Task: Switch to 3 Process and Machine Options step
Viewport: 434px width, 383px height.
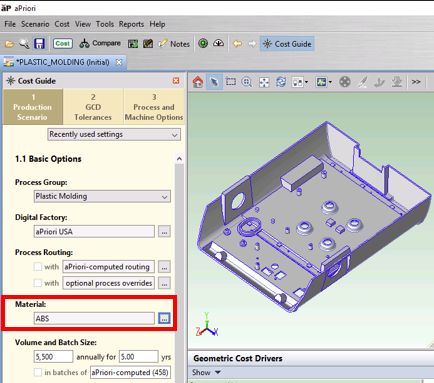Action: pos(154,107)
